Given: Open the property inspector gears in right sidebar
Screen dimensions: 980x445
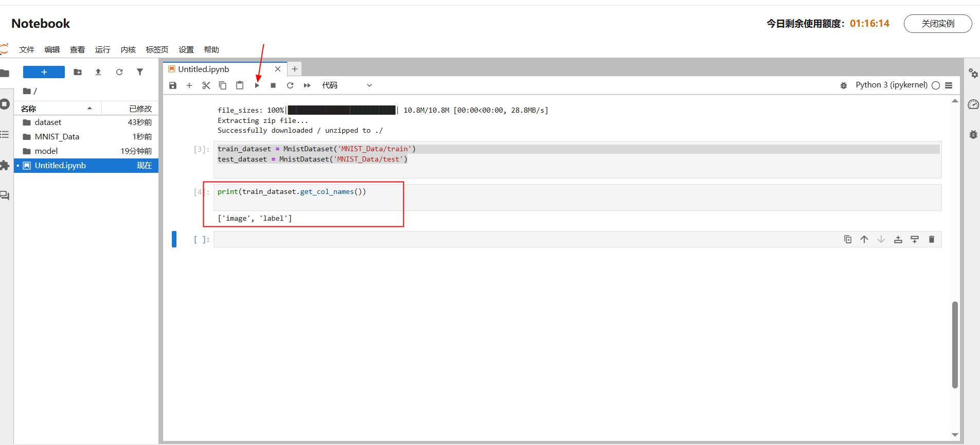Looking at the screenshot, I should (973, 73).
